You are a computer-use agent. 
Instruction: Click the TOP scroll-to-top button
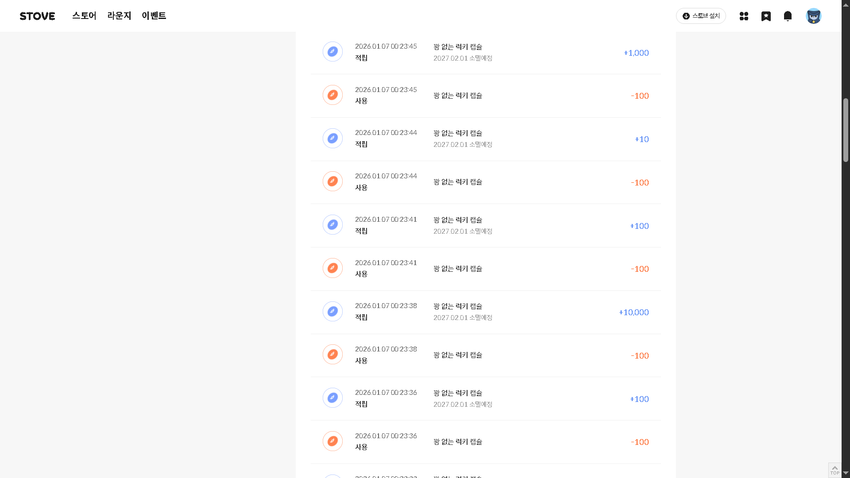coord(834,469)
